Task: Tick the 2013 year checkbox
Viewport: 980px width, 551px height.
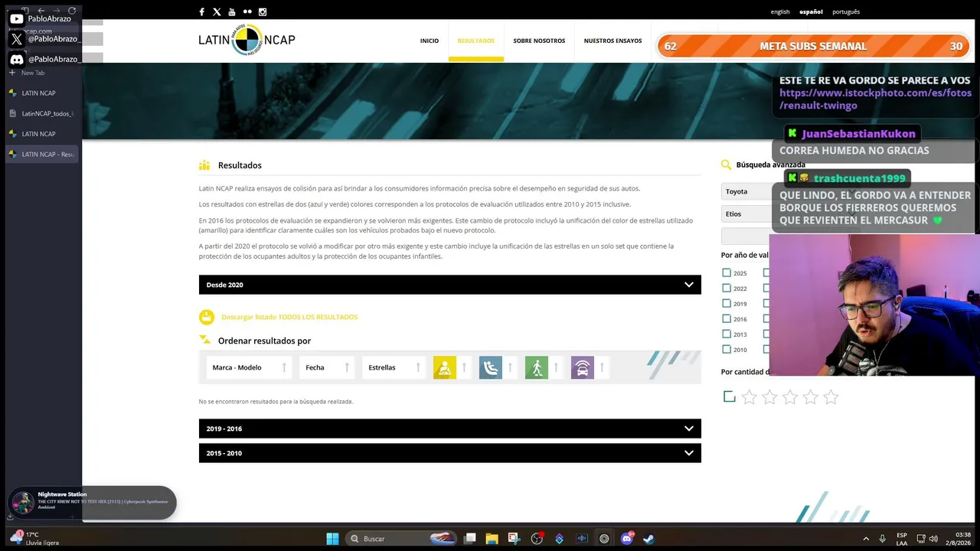Action: [727, 334]
